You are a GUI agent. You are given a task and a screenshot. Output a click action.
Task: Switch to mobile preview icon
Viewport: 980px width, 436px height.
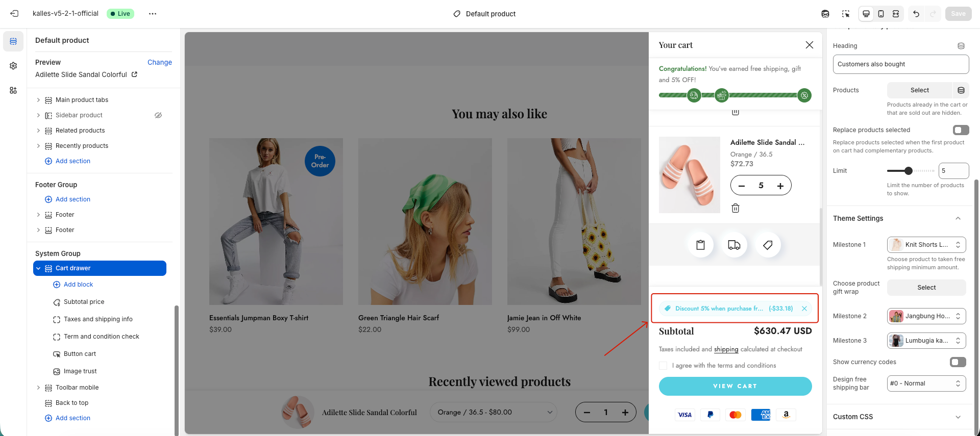tap(881, 14)
